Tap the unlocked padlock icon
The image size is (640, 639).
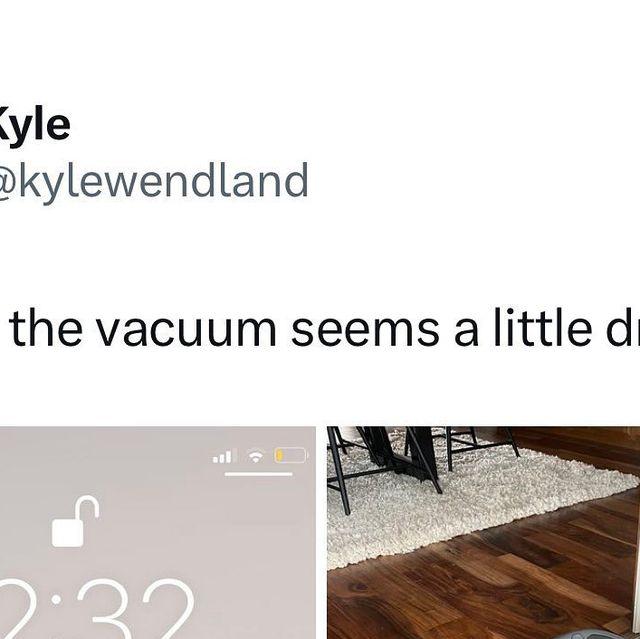pos(76,521)
